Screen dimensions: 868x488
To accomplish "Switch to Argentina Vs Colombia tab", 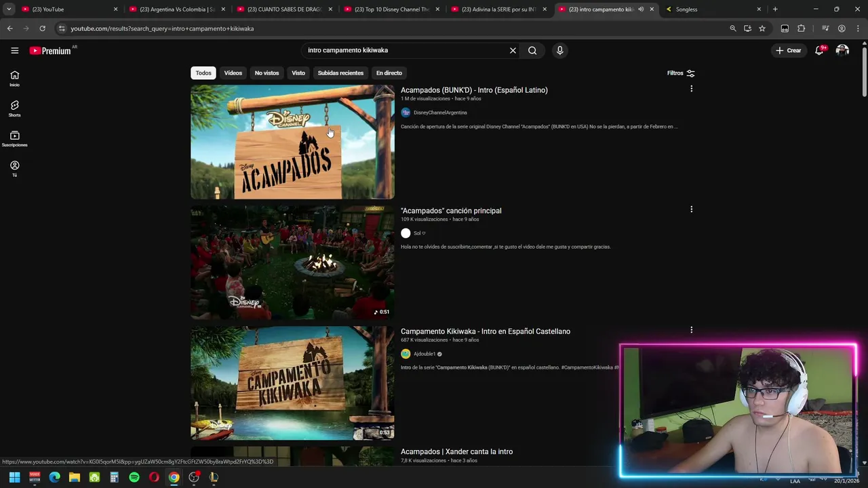I will click(x=176, y=9).
